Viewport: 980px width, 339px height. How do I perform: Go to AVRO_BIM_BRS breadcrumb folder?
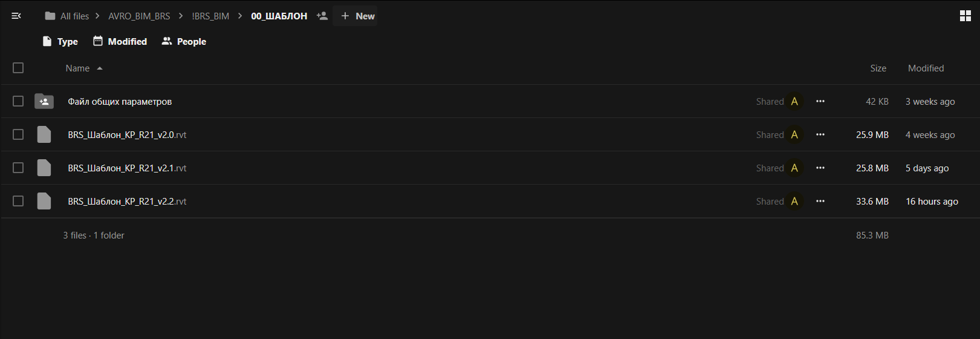(139, 16)
